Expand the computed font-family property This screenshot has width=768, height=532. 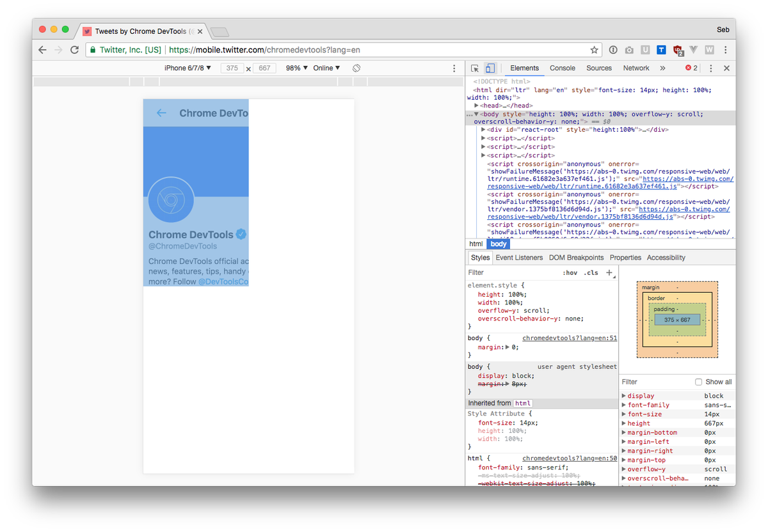624,405
